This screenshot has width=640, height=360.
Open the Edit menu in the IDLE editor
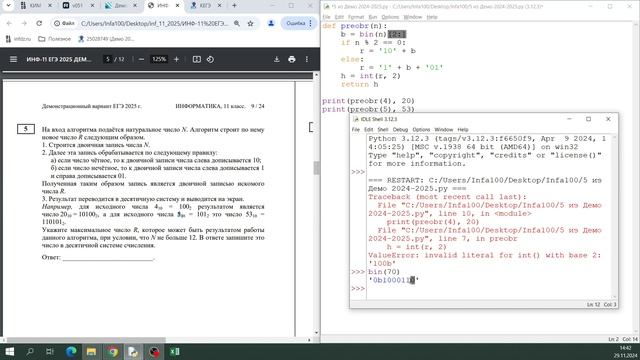(x=339, y=17)
